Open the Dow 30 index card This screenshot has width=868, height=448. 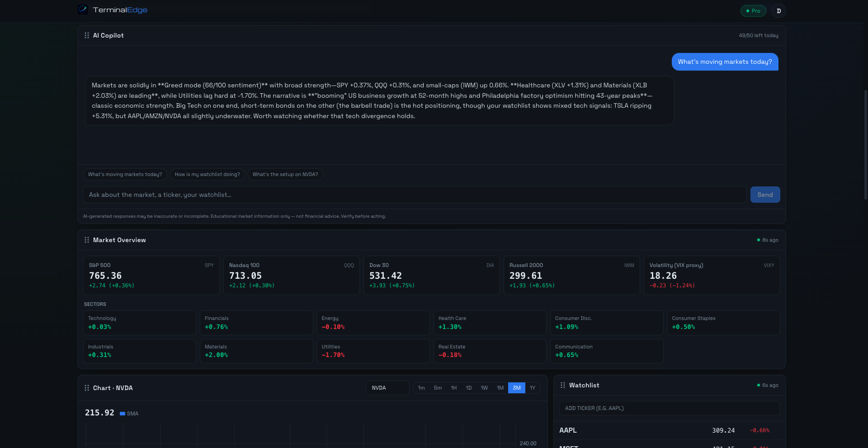[432, 275]
